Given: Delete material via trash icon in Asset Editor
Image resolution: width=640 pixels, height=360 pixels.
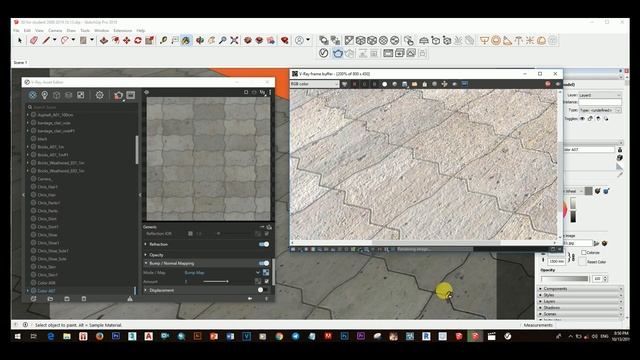Looking at the screenshot, I should click(84, 299).
